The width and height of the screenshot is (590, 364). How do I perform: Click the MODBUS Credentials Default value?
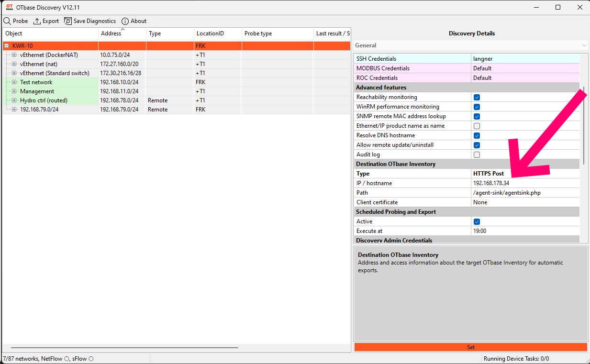(482, 68)
